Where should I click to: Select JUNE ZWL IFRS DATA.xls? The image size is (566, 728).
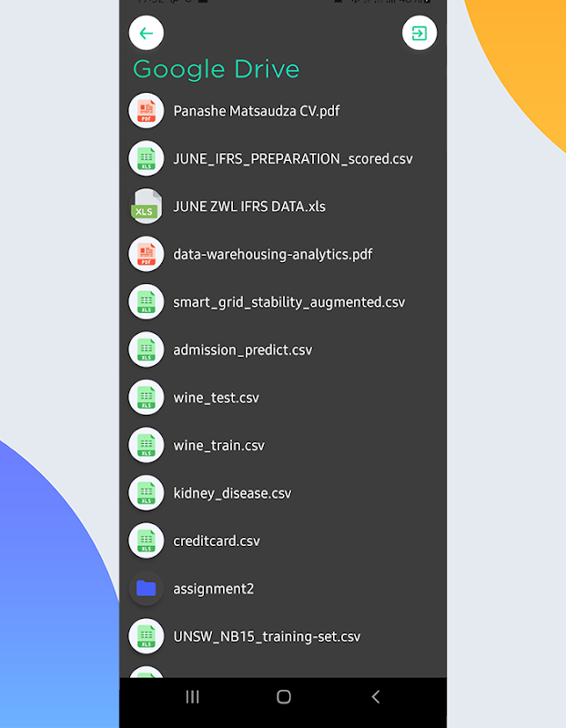click(249, 207)
